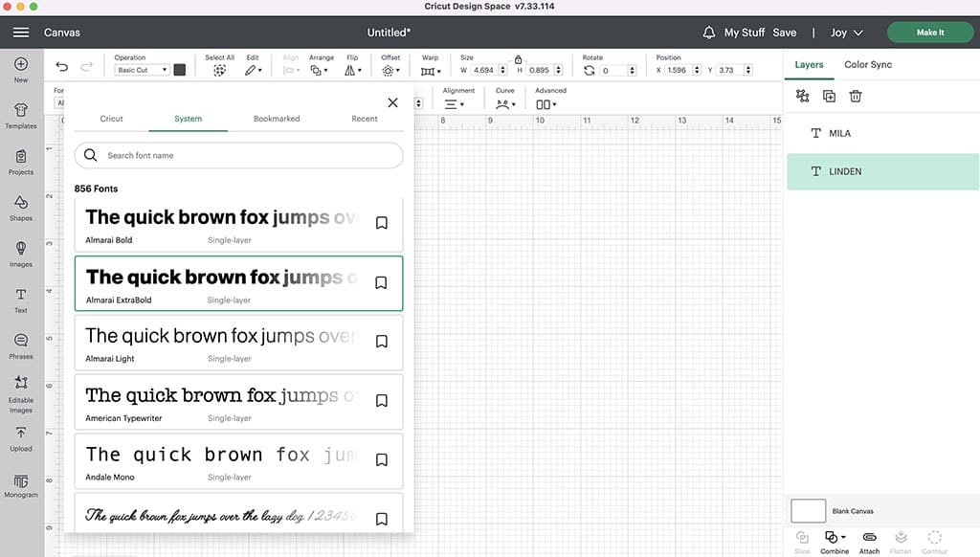
Task: Switch to the Bookmarked fonts tab
Action: (277, 118)
